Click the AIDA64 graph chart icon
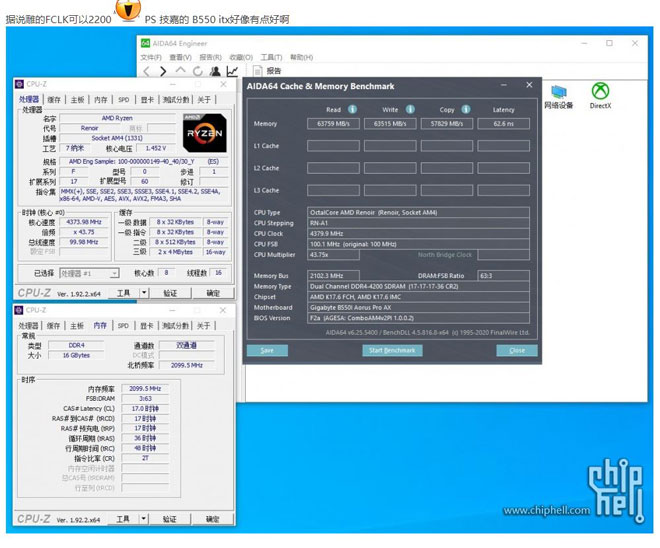 232,71
